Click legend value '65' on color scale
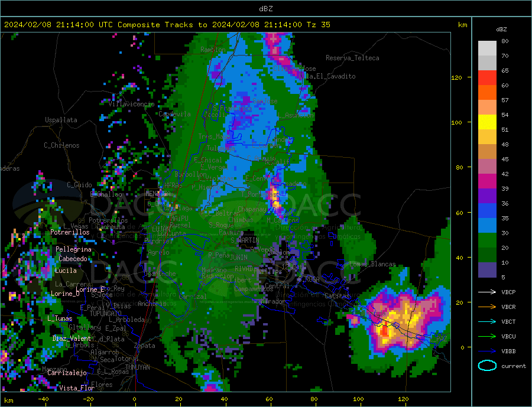The width and height of the screenshot is (532, 407). 505,70
